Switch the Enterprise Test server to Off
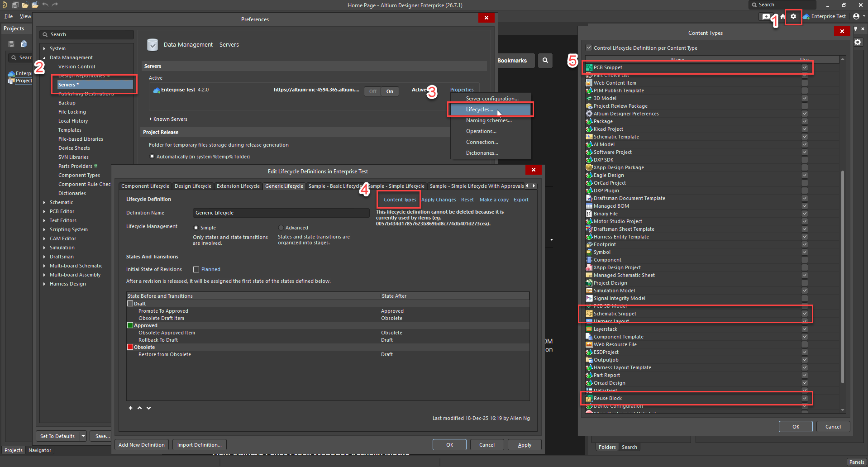This screenshot has width=868, height=467. tap(373, 91)
